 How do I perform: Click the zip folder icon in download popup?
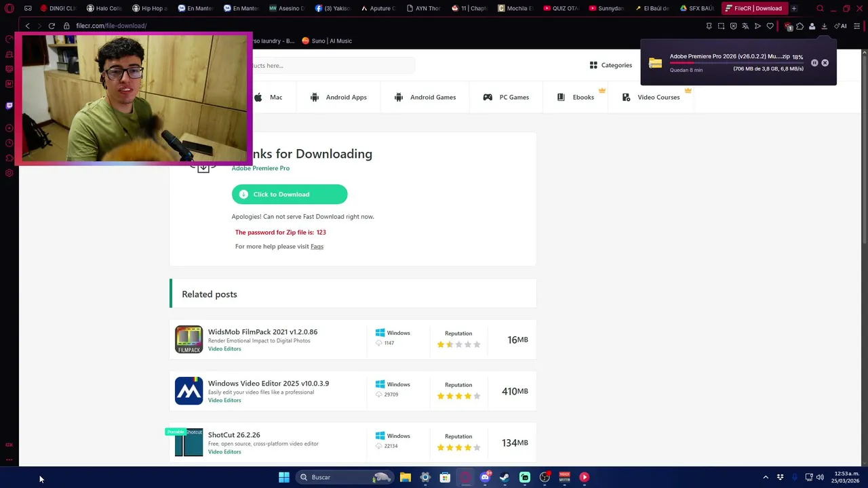click(x=655, y=63)
